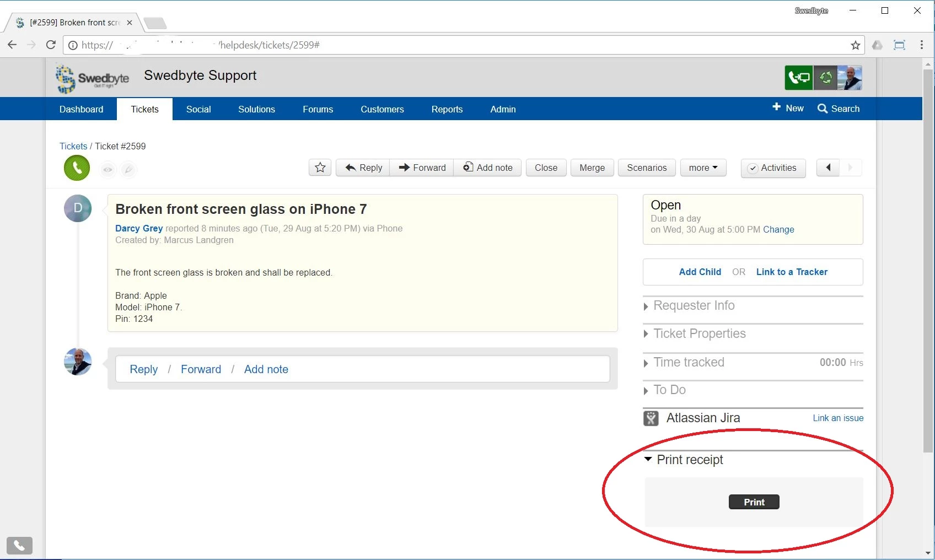
Task: Click Darcy Grey's avatar letter D
Action: [x=78, y=208]
